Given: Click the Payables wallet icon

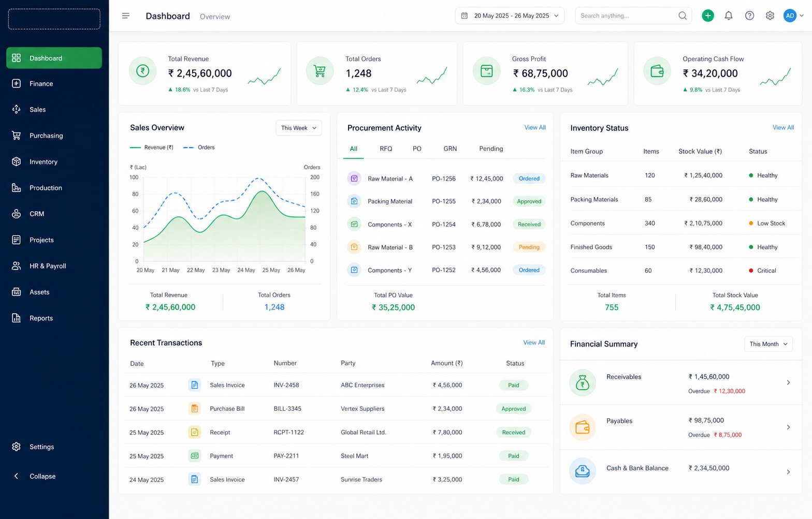Looking at the screenshot, I should click(583, 427).
